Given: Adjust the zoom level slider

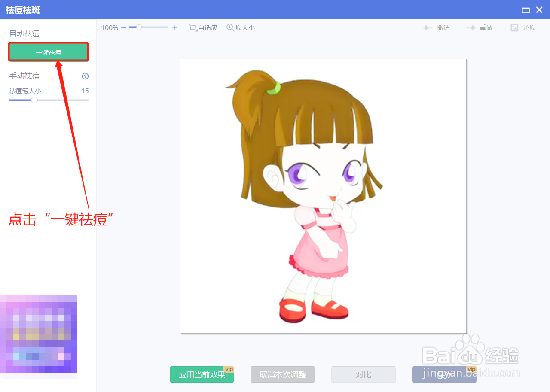Looking at the screenshot, I should pyautogui.click(x=148, y=27).
